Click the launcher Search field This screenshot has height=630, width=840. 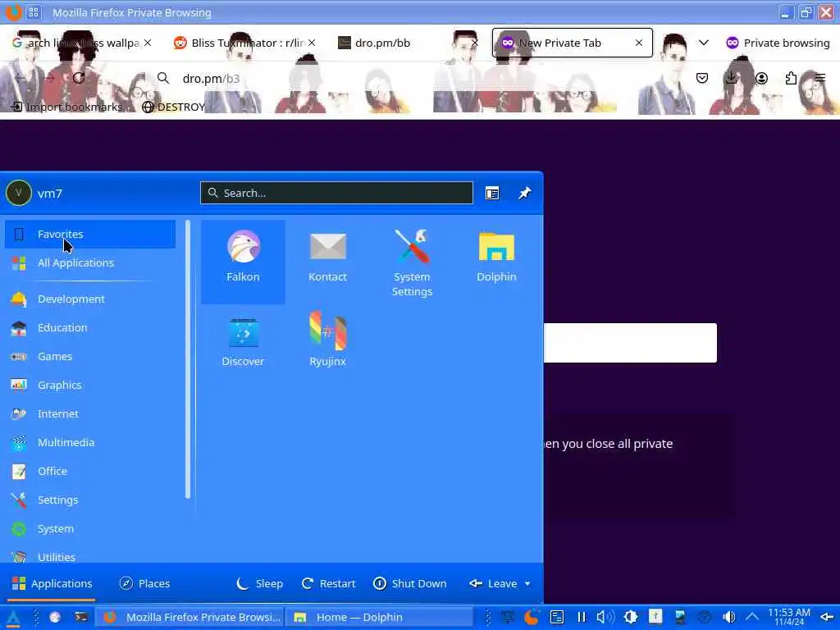pyautogui.click(x=336, y=193)
